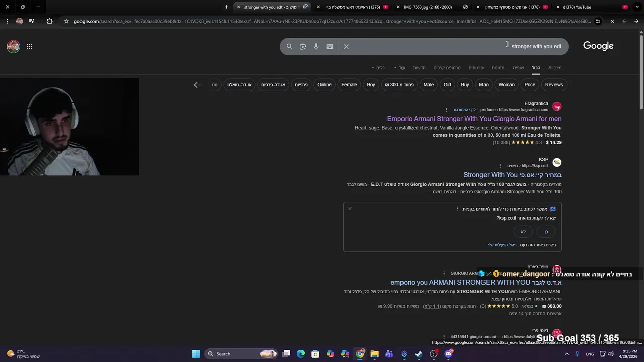Click the page vertical scrollbar thumb
644x362 pixels.
pyautogui.click(x=641, y=71)
